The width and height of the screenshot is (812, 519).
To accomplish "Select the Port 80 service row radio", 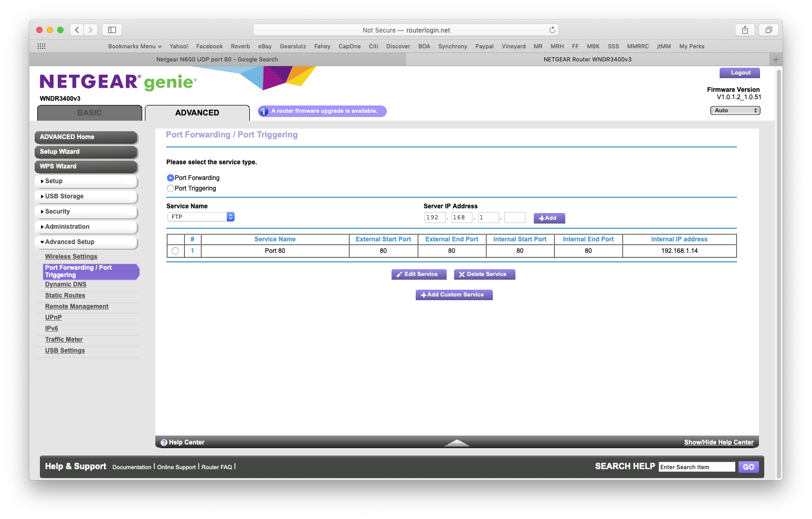I will click(x=175, y=251).
